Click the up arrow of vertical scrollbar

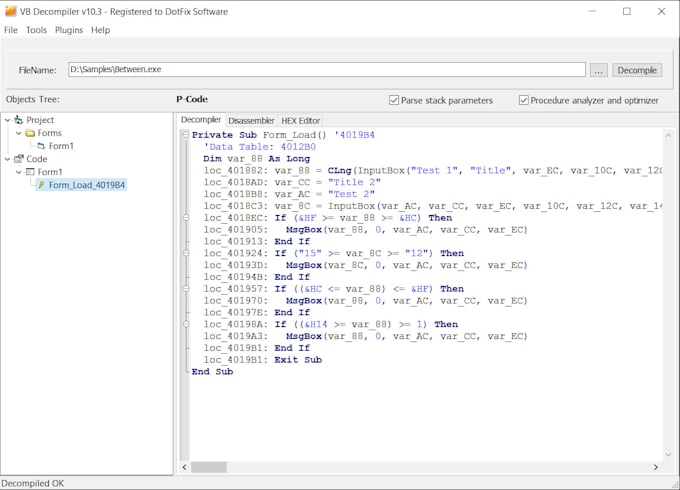pos(668,135)
